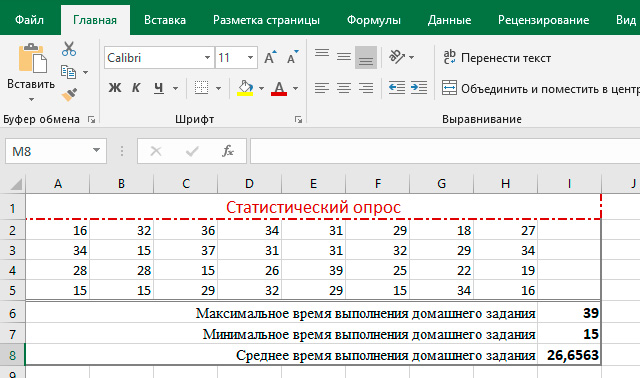
Task: Apply red font color with A icon
Action: (279, 88)
